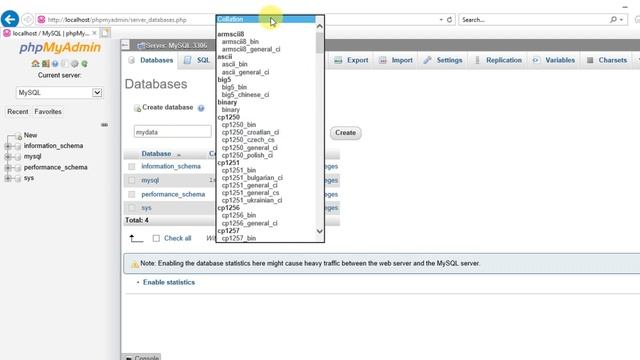Open the SQL tab
Viewport: 640px width, 360px height.
pyautogui.click(x=197, y=60)
